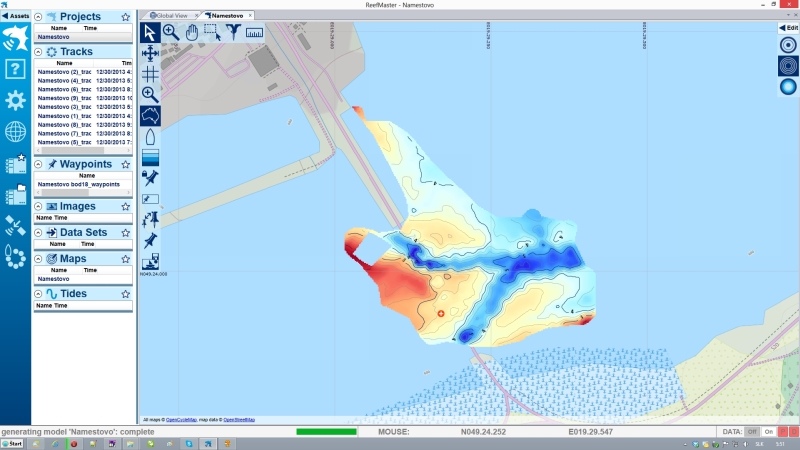Click the globe icon in sidebar
This screenshot has height=450, width=800.
pyautogui.click(x=15, y=132)
